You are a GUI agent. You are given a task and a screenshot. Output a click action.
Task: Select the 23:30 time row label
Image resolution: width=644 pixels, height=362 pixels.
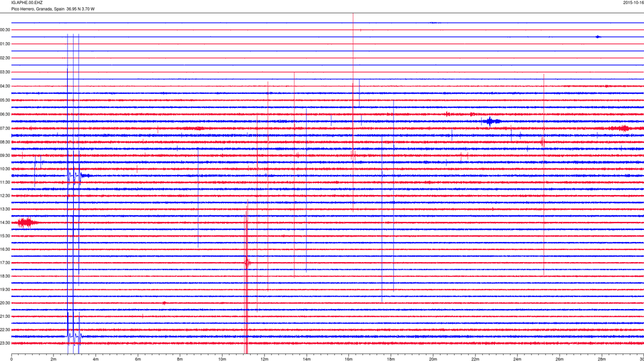tap(5, 343)
